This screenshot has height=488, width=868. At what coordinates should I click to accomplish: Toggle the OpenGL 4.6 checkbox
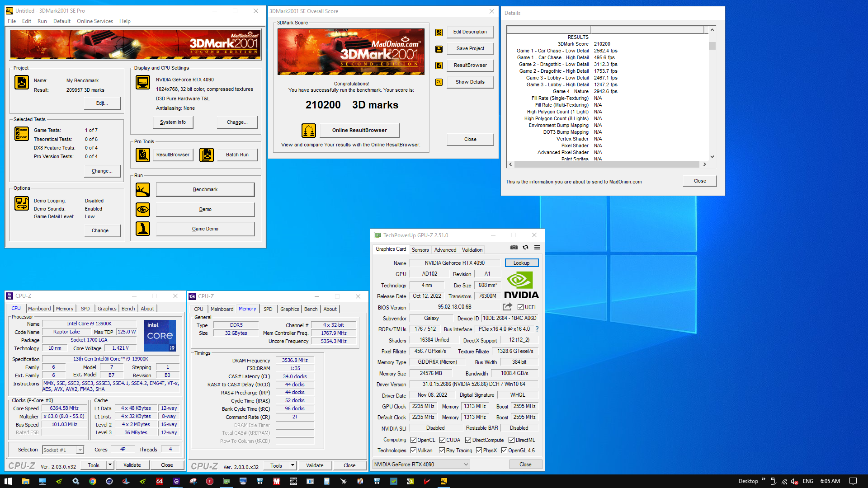pos(504,450)
